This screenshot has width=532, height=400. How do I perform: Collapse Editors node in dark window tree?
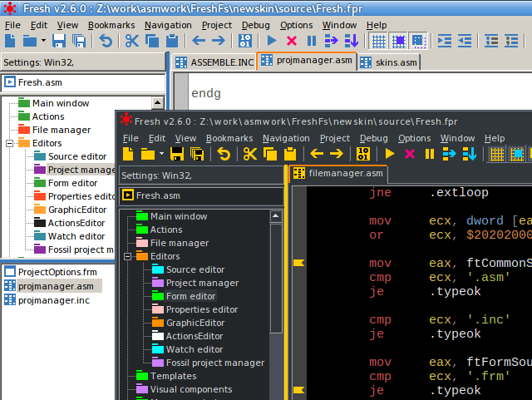(x=128, y=256)
